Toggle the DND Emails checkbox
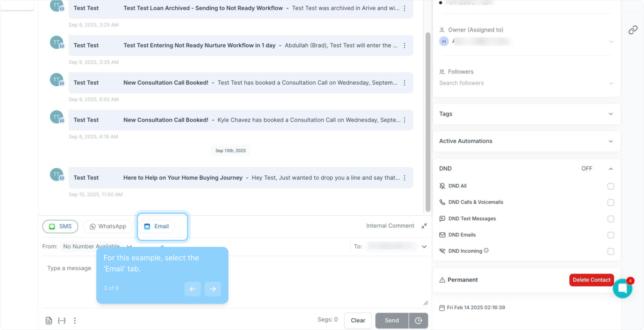Screen dimensions: 644x330 point(610,235)
